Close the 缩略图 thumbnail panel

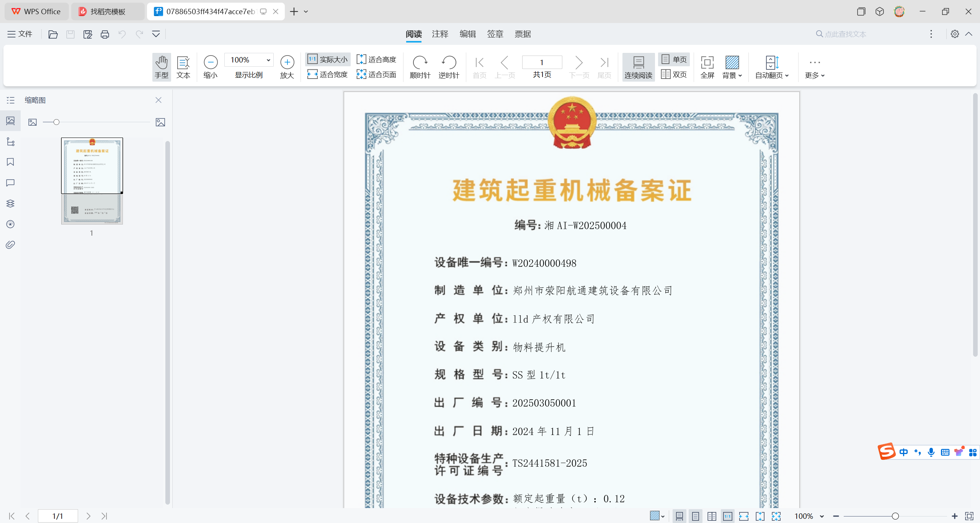(x=158, y=100)
